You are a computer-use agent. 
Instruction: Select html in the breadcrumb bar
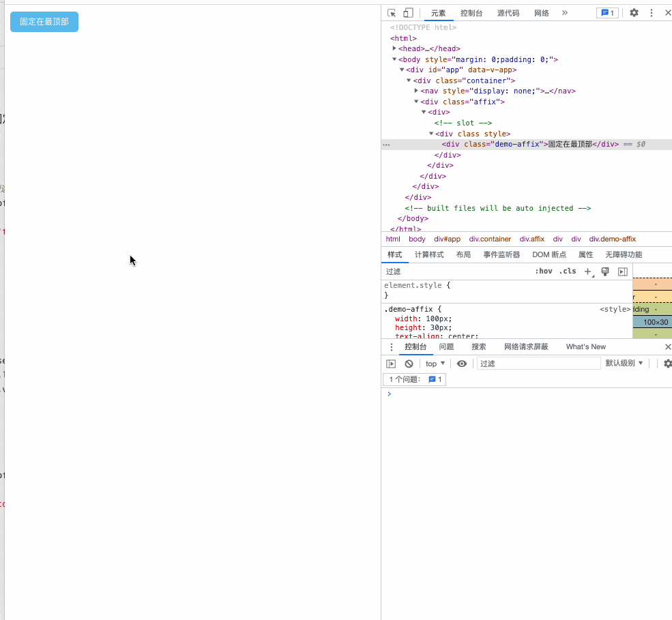pos(393,239)
